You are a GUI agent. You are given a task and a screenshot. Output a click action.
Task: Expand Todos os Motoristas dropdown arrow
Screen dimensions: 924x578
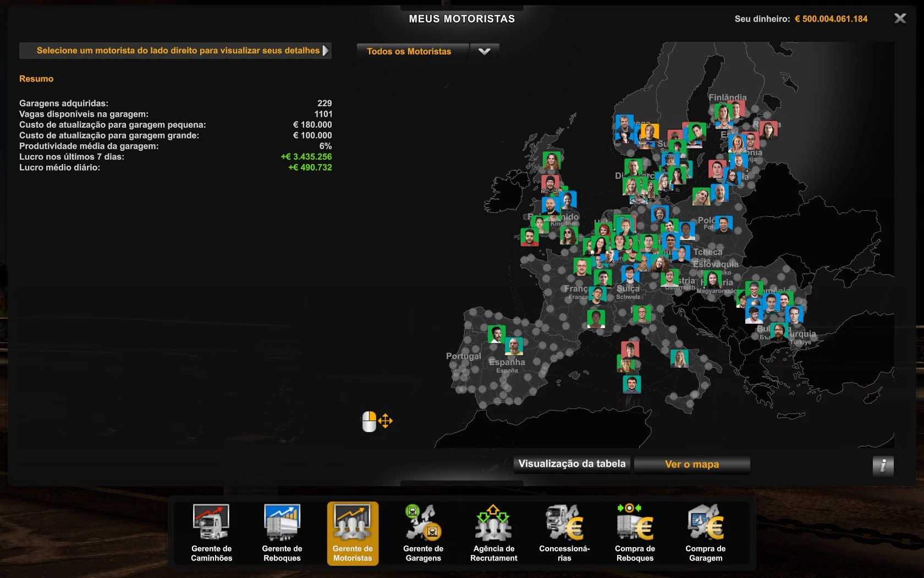pyautogui.click(x=484, y=51)
